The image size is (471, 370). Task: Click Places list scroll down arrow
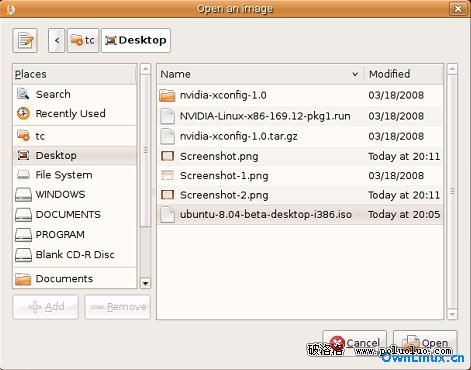point(145,283)
